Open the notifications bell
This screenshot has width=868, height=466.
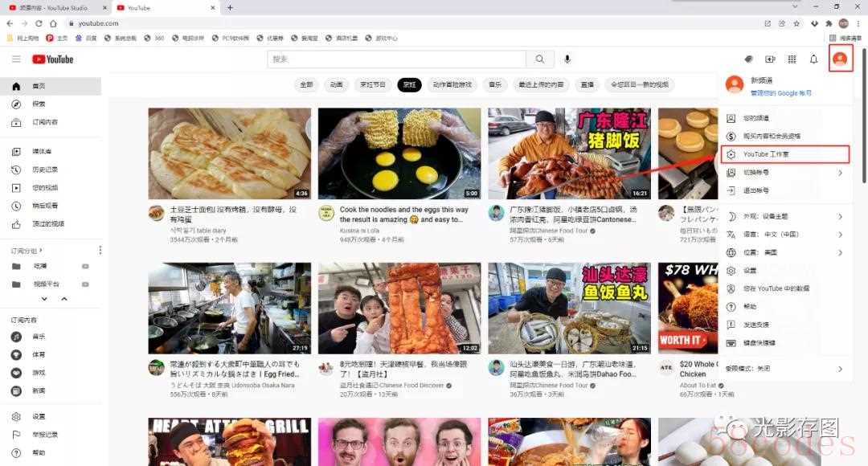pos(813,59)
